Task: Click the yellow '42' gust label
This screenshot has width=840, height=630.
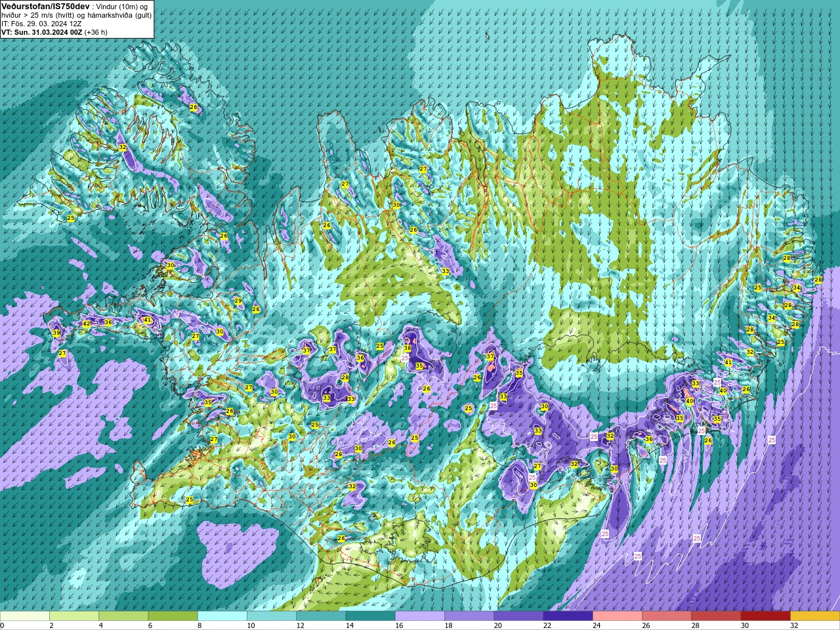Action: pyautogui.click(x=87, y=324)
